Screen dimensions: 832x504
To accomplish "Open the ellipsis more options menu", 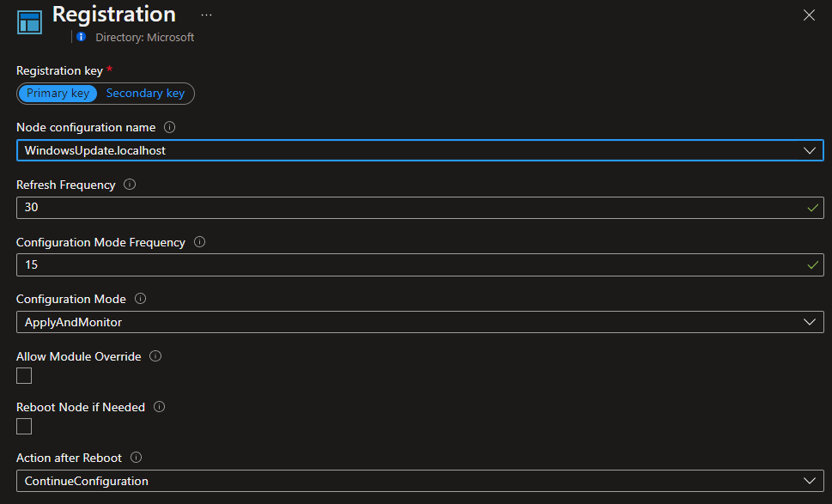I will [206, 15].
